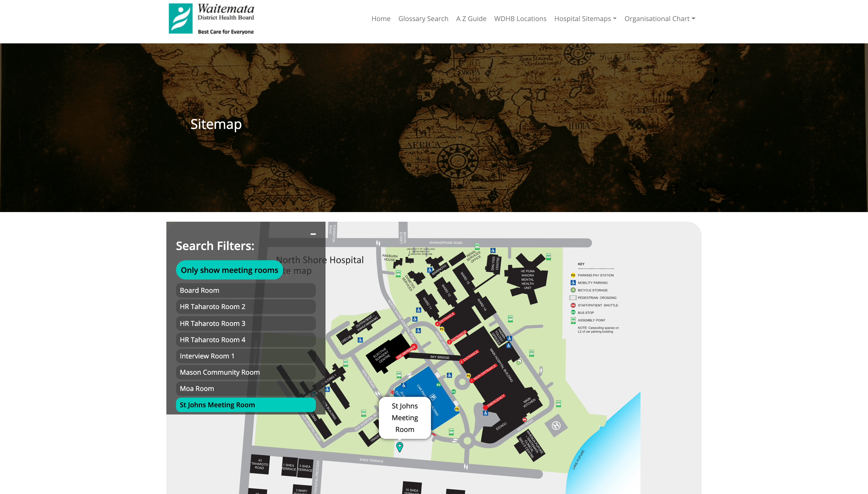Click the CRECHE building label
This screenshot has width=868, height=494.
click(x=346, y=339)
